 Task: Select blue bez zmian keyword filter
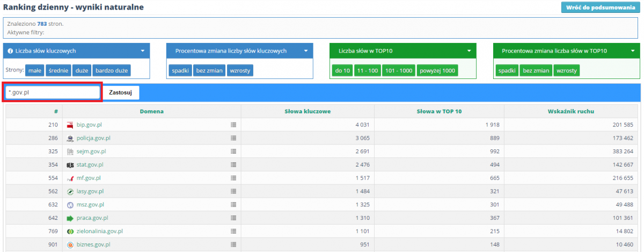(209, 70)
